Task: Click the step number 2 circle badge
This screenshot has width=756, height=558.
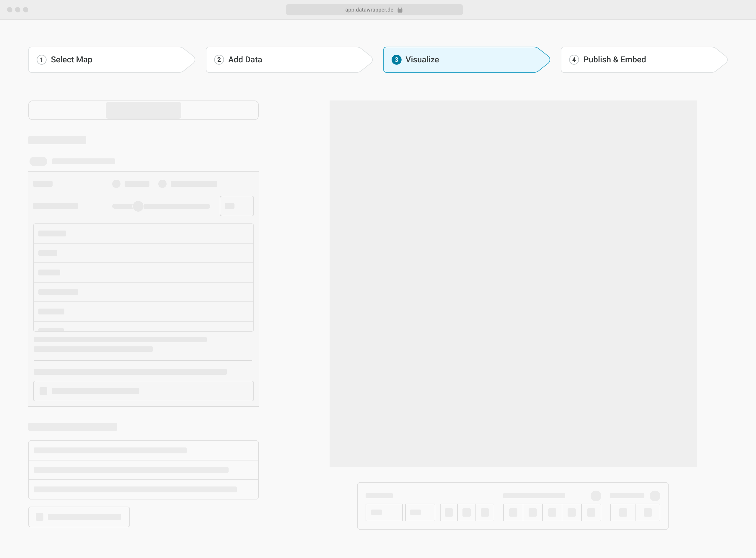Action: (219, 60)
